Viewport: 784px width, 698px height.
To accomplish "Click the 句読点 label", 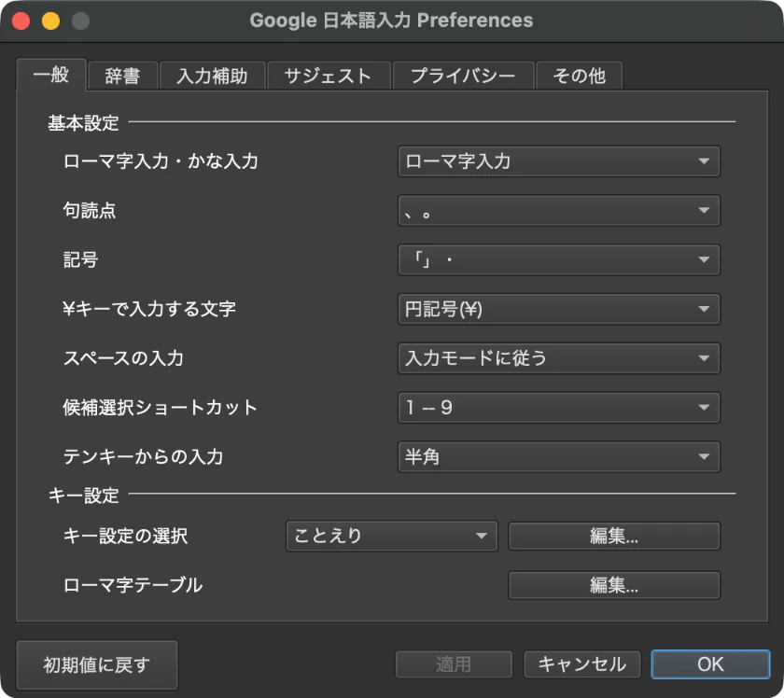I will tap(90, 211).
